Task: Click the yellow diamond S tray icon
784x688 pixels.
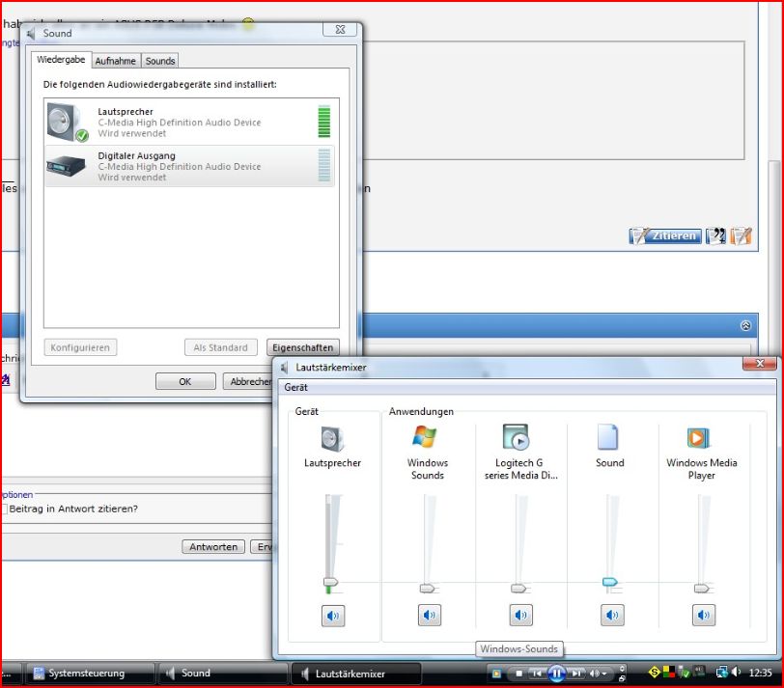Action: pyautogui.click(x=654, y=673)
